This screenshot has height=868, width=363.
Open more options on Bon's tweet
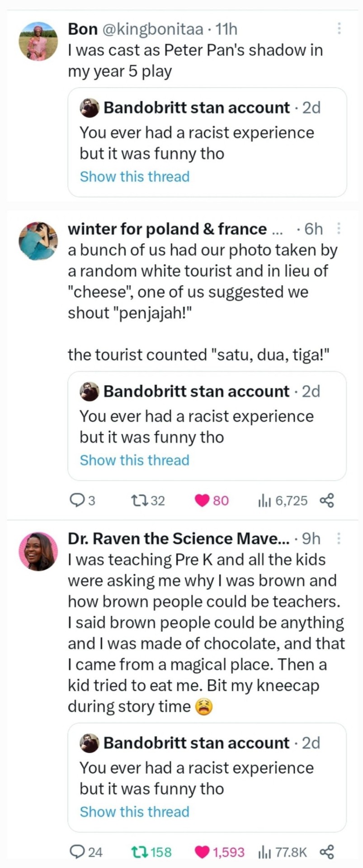[339, 28]
